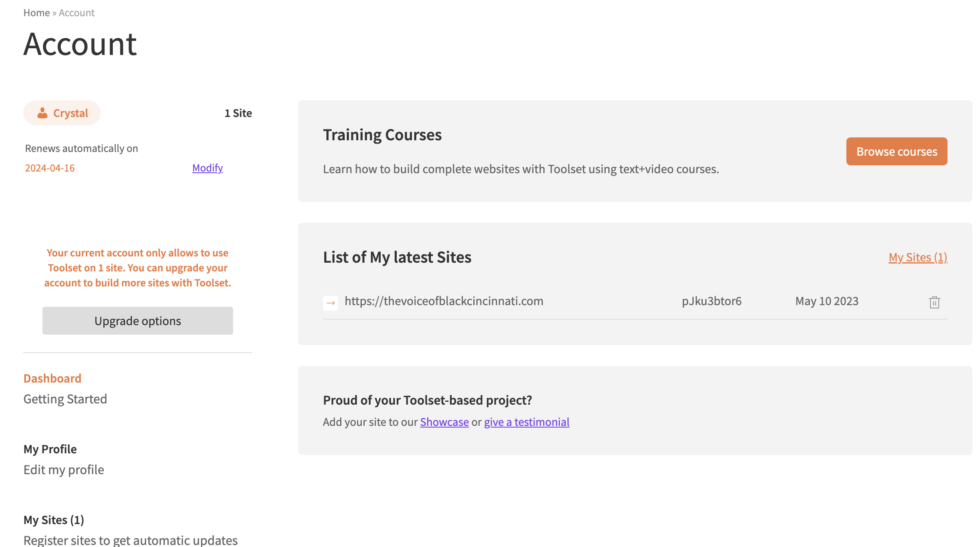Select Dashboard in the sidebar menu
The height and width of the screenshot is (547, 980).
pos(52,378)
